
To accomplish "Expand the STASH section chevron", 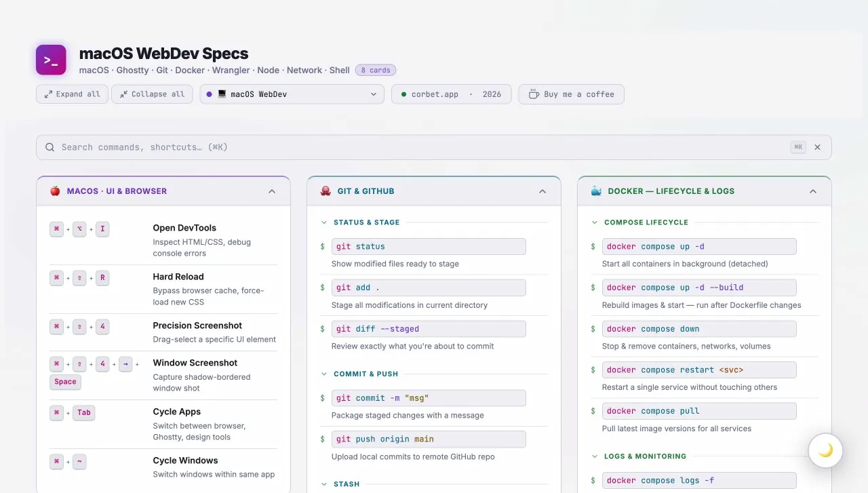I will coord(323,484).
